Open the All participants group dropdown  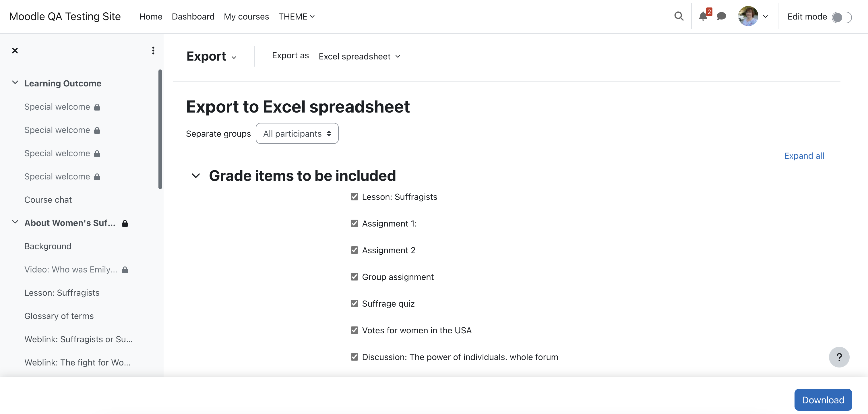tap(297, 134)
